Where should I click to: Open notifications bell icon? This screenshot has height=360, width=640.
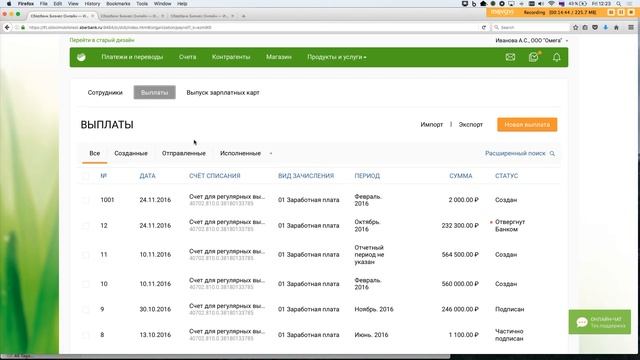(556, 58)
